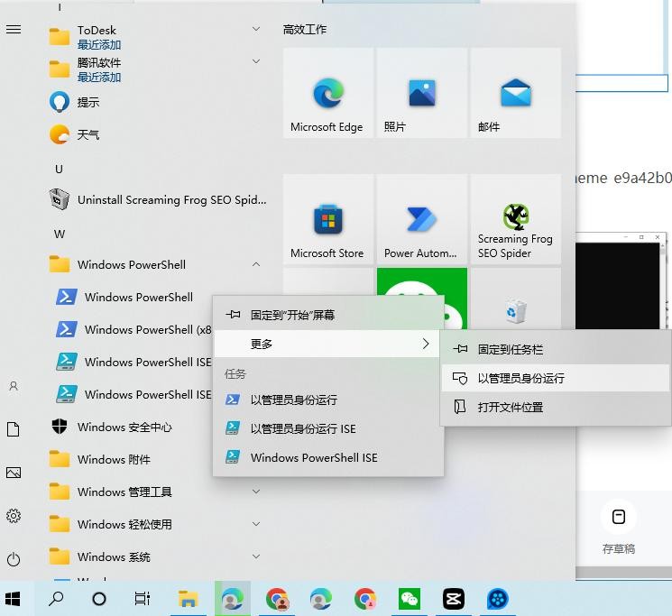Expand Windows 管理工具 folder chevron
This screenshot has width=672, height=616.
click(x=256, y=492)
